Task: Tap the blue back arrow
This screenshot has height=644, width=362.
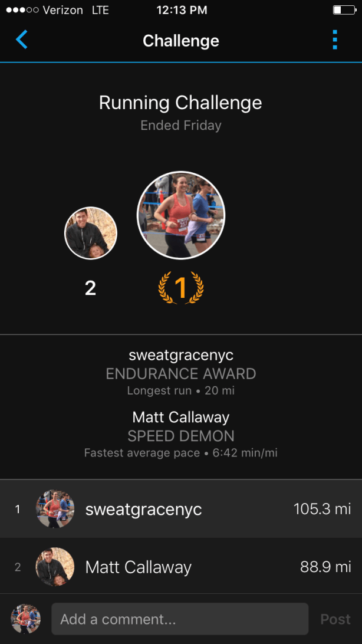Action: pyautogui.click(x=21, y=40)
